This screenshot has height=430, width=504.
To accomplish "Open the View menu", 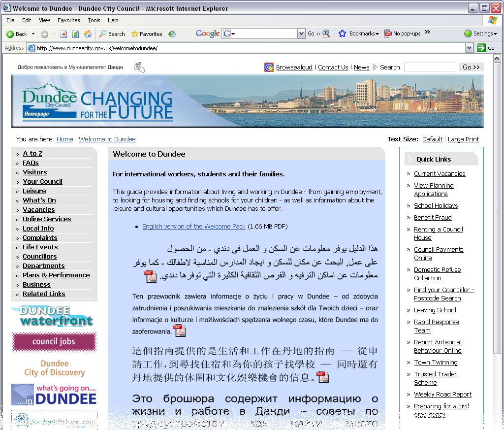I will click(x=44, y=20).
